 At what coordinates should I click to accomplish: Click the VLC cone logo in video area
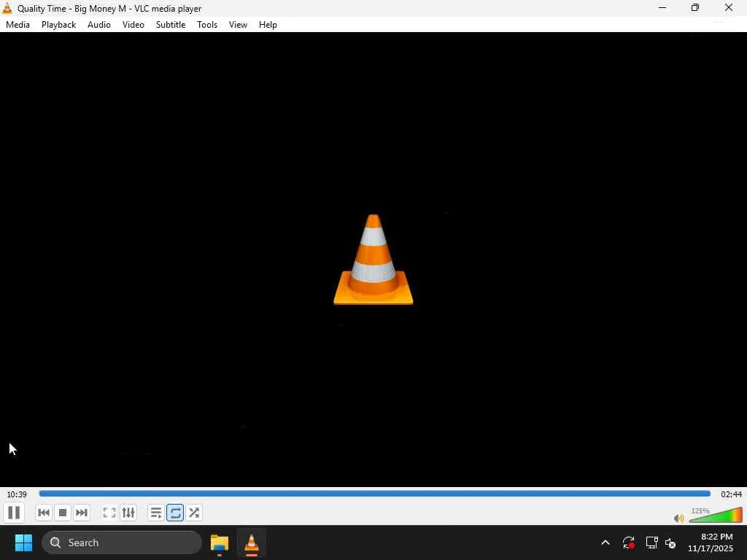(373, 260)
